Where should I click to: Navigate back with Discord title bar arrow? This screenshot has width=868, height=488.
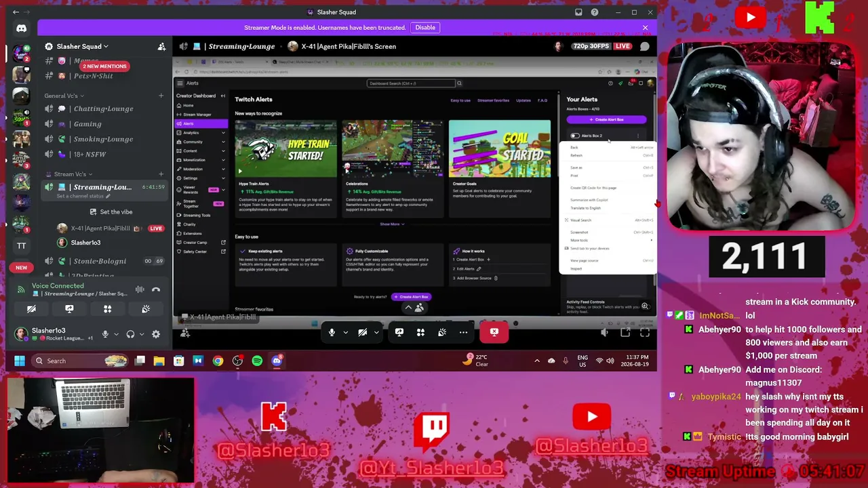pos(16,12)
